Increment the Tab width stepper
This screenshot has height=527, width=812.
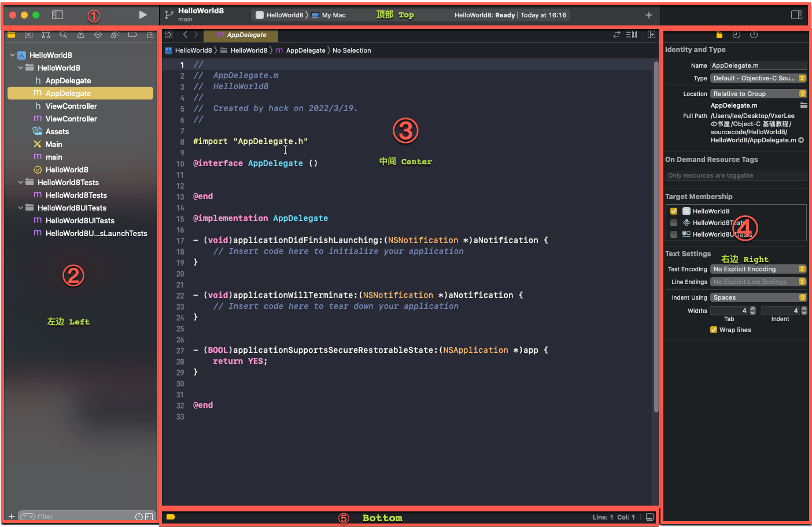tap(752, 308)
